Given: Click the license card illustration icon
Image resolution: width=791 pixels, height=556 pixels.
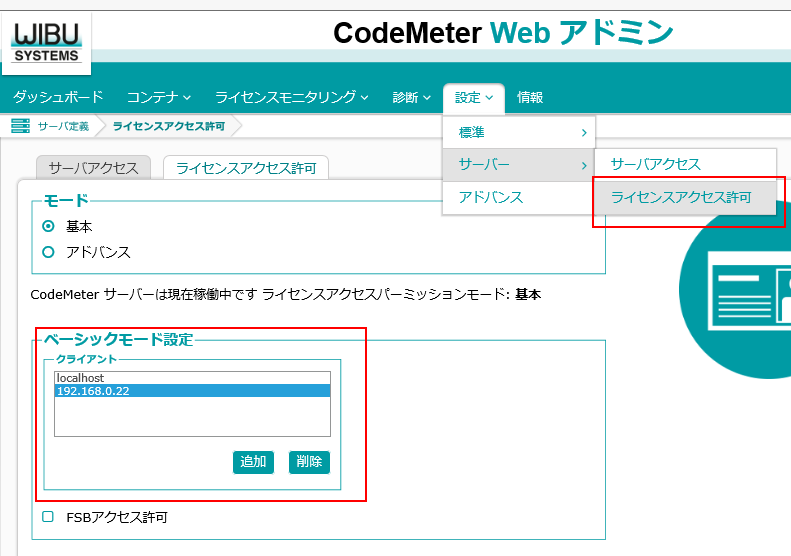Looking at the screenshot, I should tap(749, 290).
